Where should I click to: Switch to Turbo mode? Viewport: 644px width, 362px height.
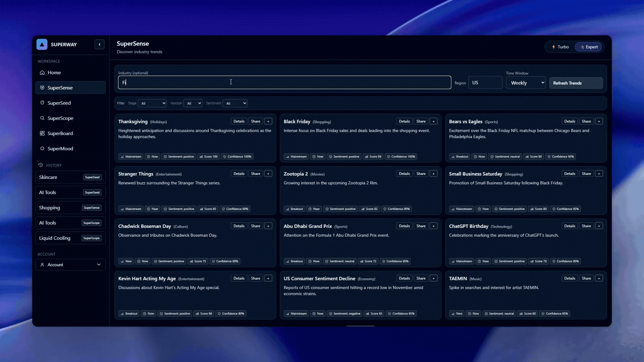(560, 47)
